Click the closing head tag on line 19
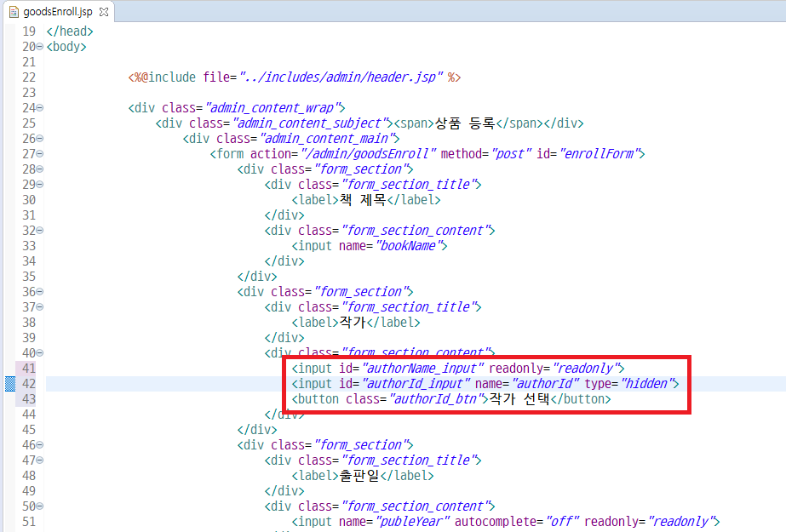The width and height of the screenshot is (786, 532). (x=70, y=31)
